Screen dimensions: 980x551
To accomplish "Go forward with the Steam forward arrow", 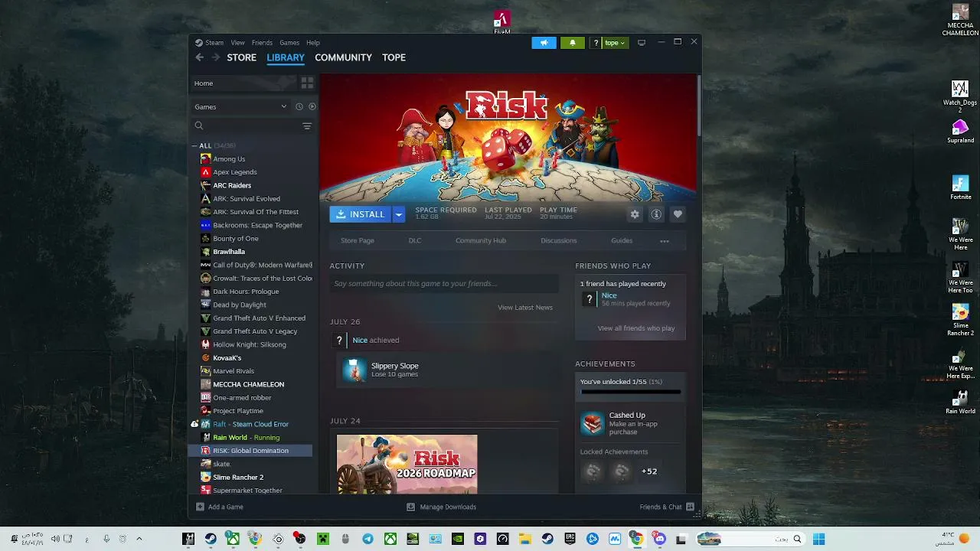I will click(216, 57).
